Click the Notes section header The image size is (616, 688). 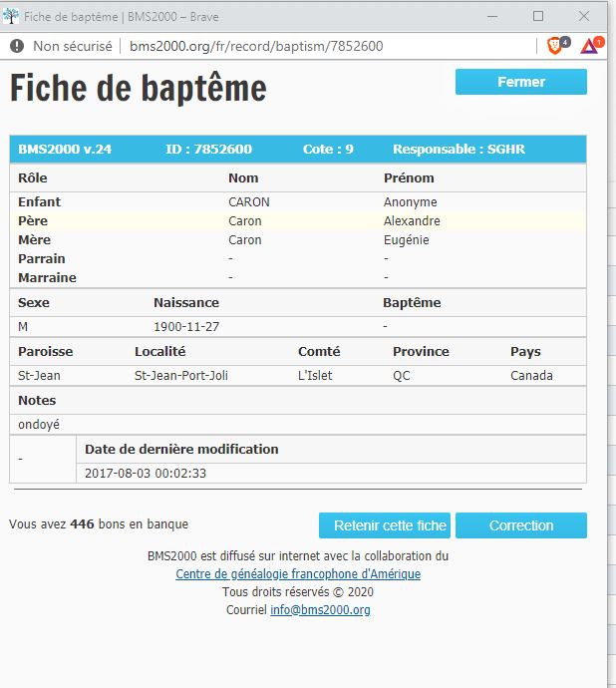[37, 400]
